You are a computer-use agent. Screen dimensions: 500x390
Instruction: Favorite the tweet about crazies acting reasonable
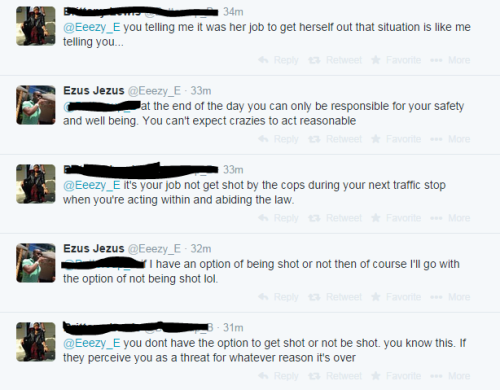click(x=396, y=139)
